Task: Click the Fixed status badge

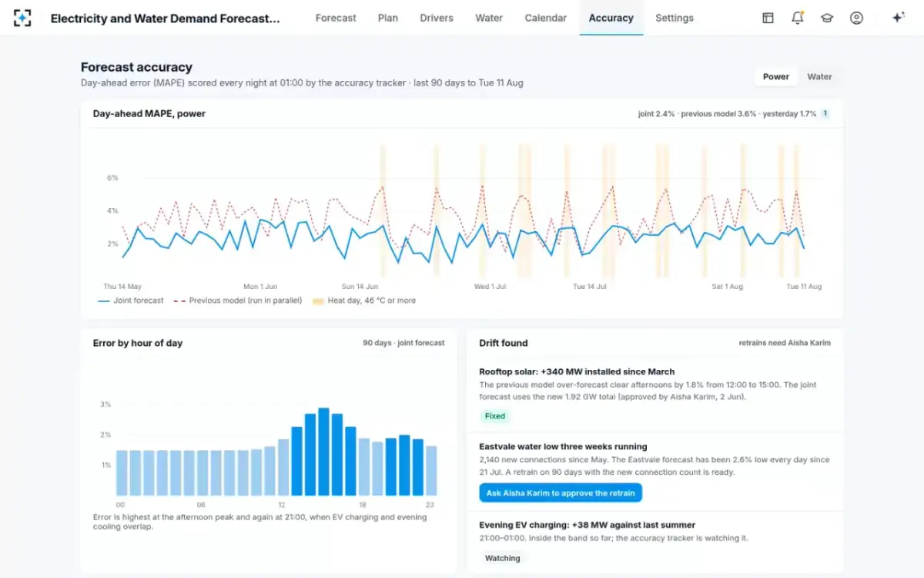Action: (495, 416)
